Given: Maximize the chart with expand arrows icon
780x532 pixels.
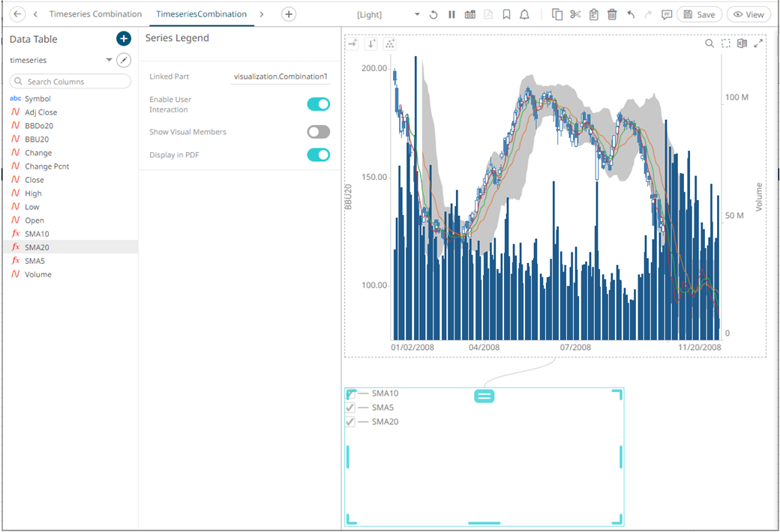Looking at the screenshot, I should click(758, 43).
